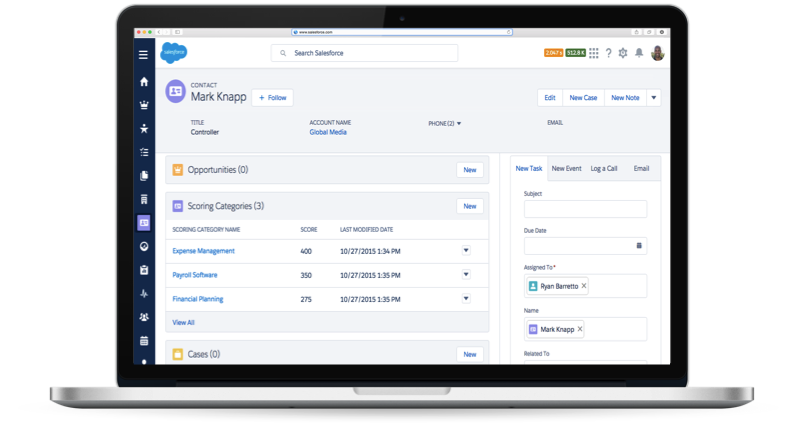The image size is (801, 429).
Task: Click the browser back arrow
Action: coord(159,32)
